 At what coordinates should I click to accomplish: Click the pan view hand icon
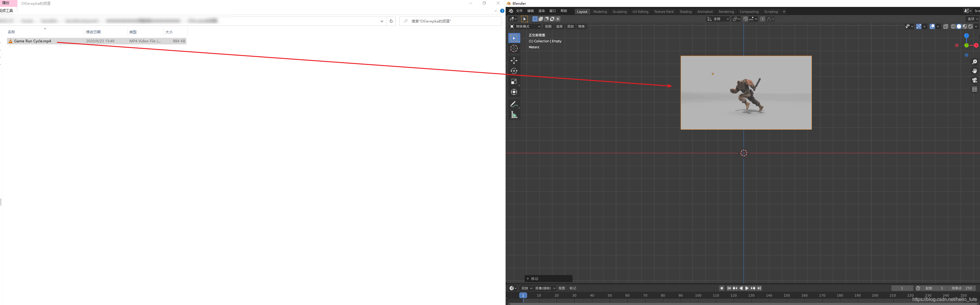click(x=974, y=71)
